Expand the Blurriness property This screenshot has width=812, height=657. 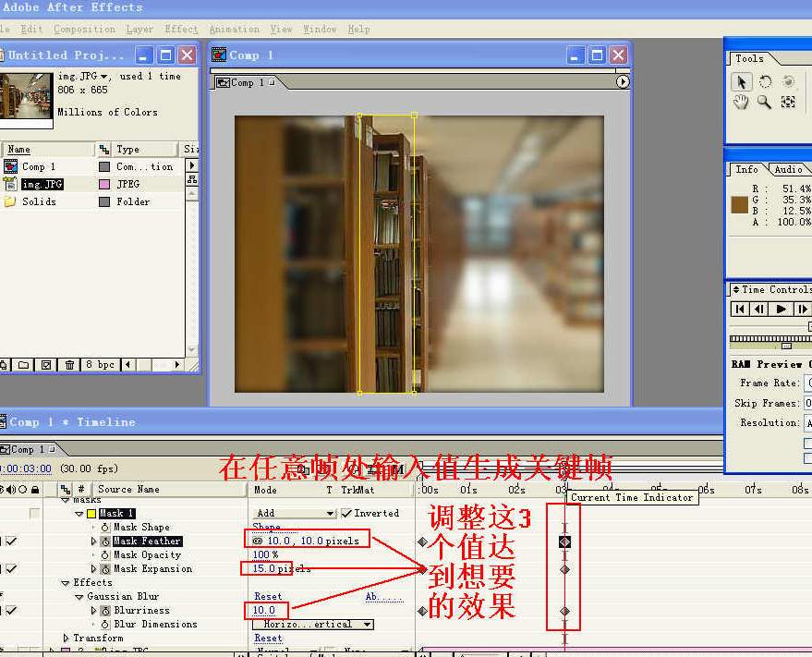pyautogui.click(x=93, y=611)
